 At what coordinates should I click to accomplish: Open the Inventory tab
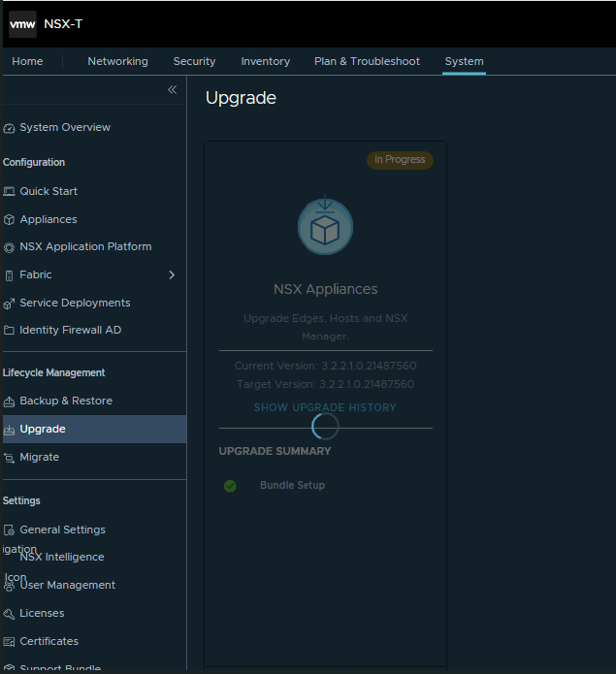click(x=265, y=61)
